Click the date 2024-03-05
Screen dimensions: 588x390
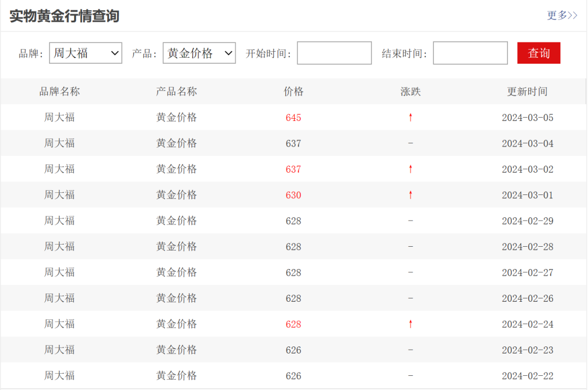point(528,118)
